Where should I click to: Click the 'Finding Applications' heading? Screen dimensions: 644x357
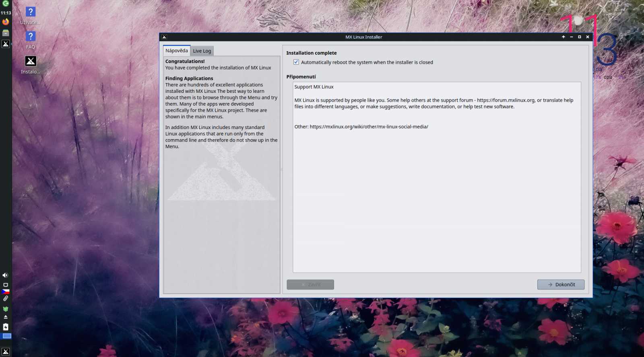[189, 78]
